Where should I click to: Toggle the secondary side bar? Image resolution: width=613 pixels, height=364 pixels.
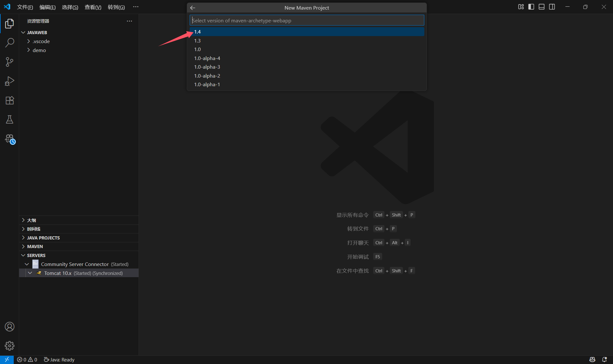(x=552, y=7)
